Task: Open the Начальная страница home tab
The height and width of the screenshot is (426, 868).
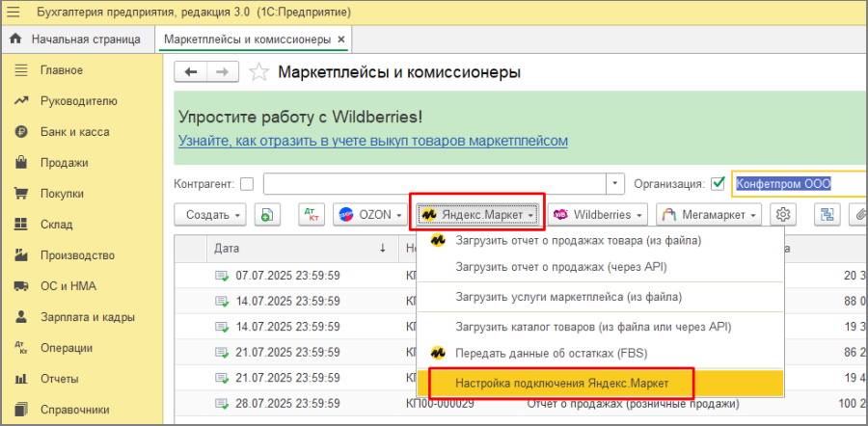Action: (76, 40)
